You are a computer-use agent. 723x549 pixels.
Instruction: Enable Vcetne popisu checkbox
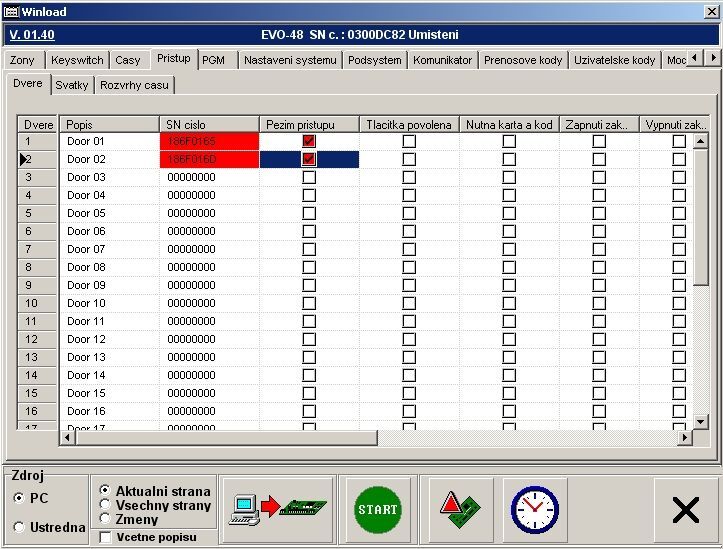(106, 538)
